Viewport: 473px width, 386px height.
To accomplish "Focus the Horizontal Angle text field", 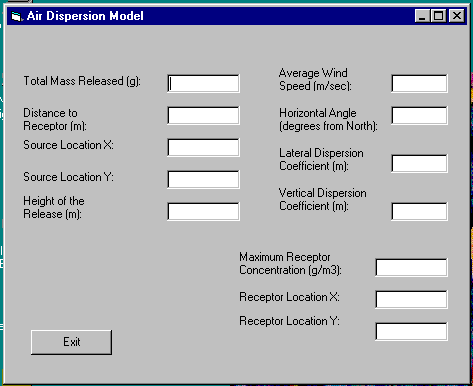I will coord(419,115).
